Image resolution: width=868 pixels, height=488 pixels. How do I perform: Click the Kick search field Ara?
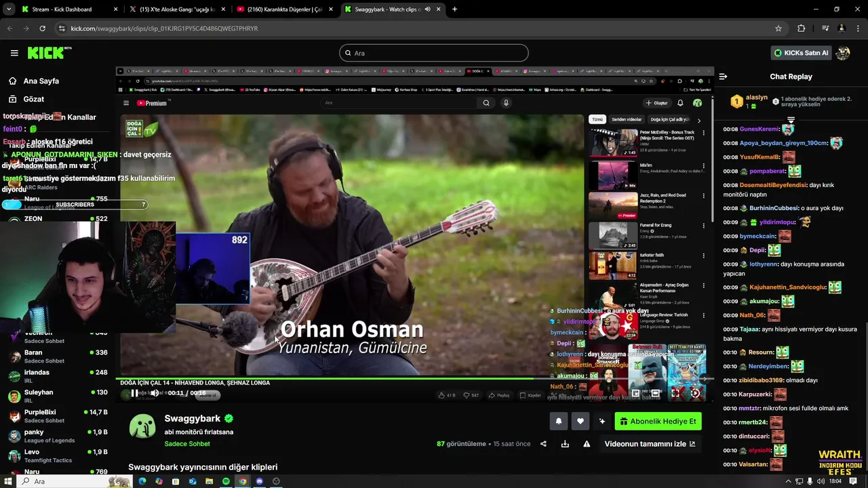[434, 53]
